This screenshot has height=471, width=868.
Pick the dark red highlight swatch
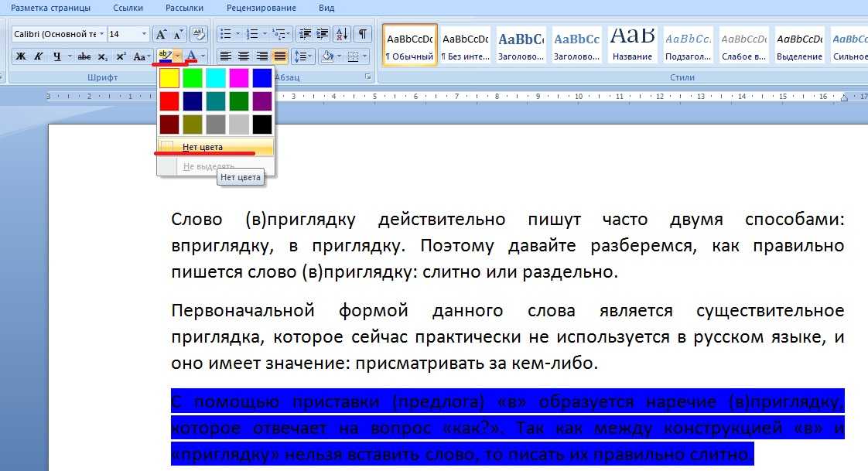(169, 125)
